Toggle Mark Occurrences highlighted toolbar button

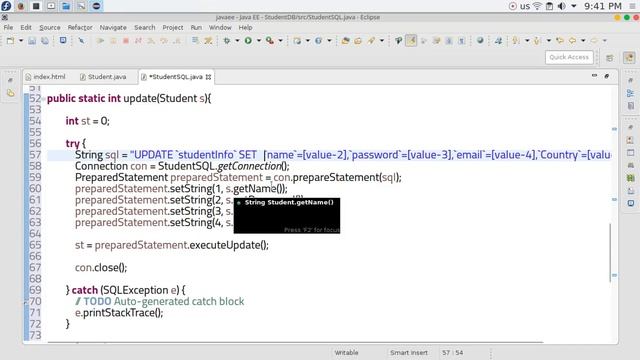tap(411, 40)
